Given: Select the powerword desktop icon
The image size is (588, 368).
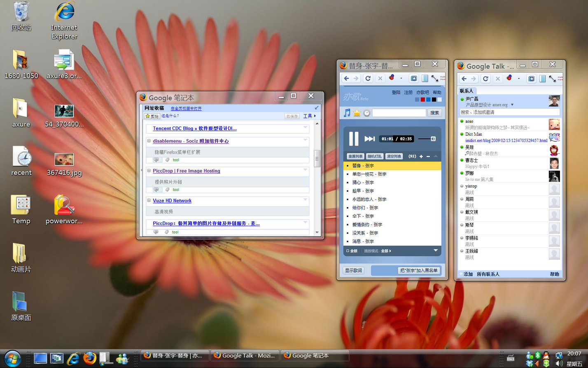Looking at the screenshot, I should coord(64,209).
